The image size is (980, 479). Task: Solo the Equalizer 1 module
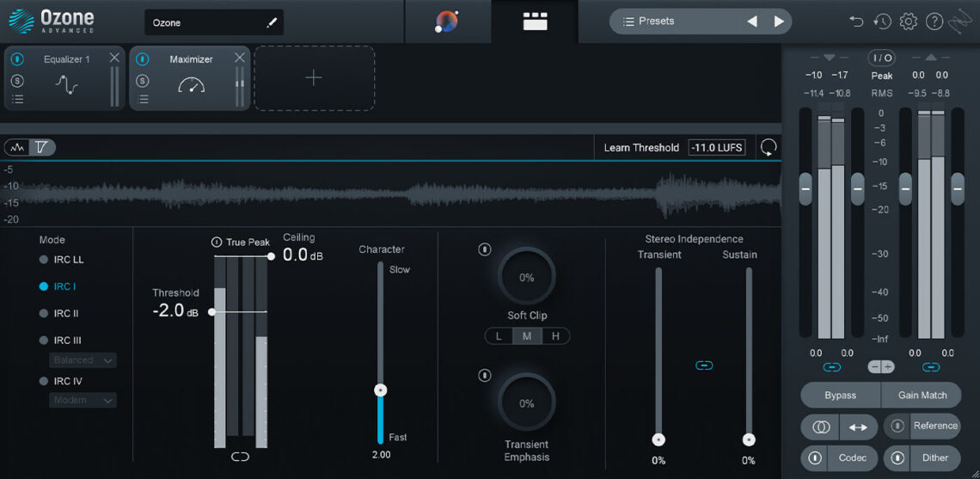(x=17, y=81)
